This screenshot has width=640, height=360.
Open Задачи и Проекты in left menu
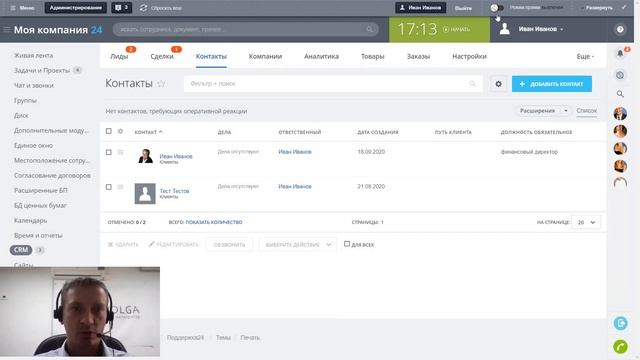click(x=42, y=70)
